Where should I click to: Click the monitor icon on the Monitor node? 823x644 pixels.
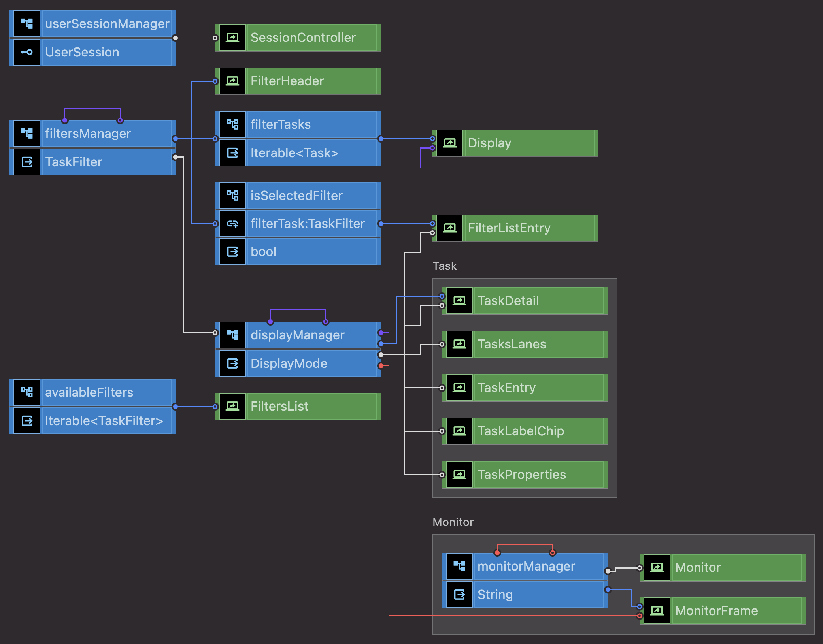pyautogui.click(x=656, y=567)
